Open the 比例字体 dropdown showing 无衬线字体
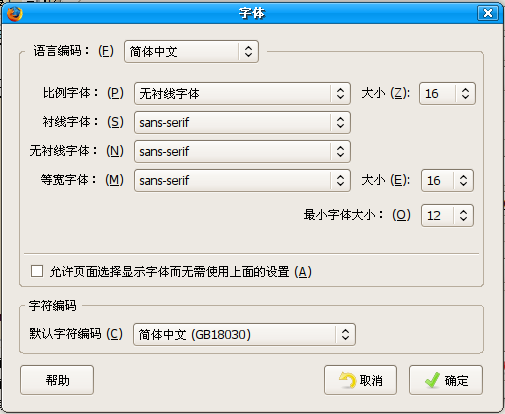505x414 pixels. [242, 93]
